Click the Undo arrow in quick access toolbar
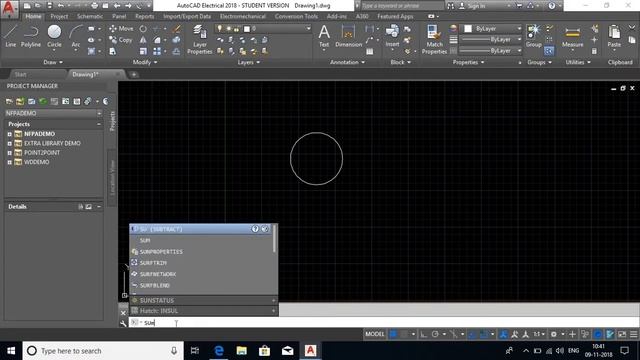640x360 pixels. [x=60, y=6]
